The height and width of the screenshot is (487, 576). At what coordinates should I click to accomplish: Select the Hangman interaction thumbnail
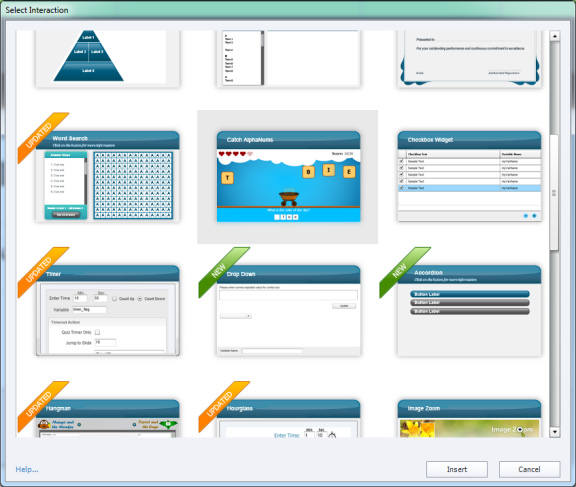point(107,419)
